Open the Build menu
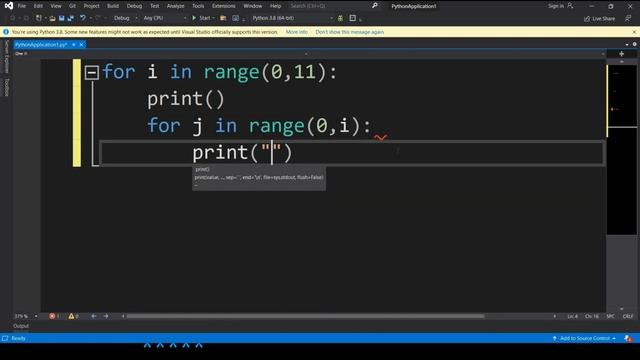 (x=113, y=6)
